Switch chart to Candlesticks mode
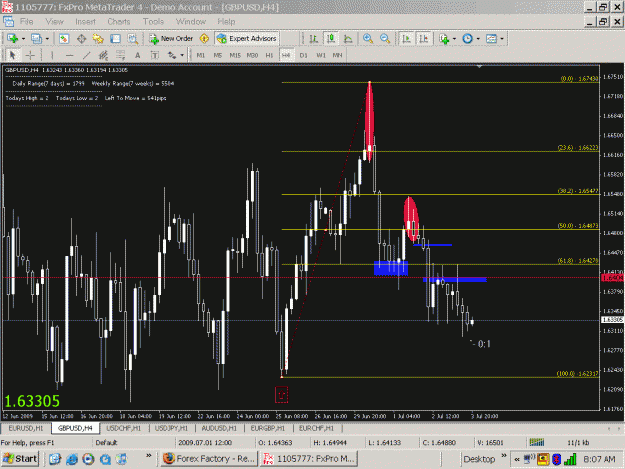This screenshot has height=469, width=625. tap(330, 39)
